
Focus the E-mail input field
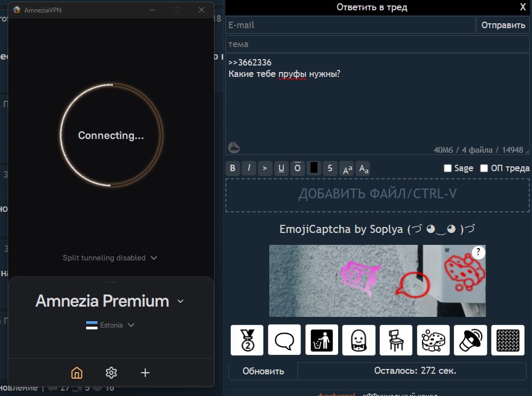(x=351, y=25)
